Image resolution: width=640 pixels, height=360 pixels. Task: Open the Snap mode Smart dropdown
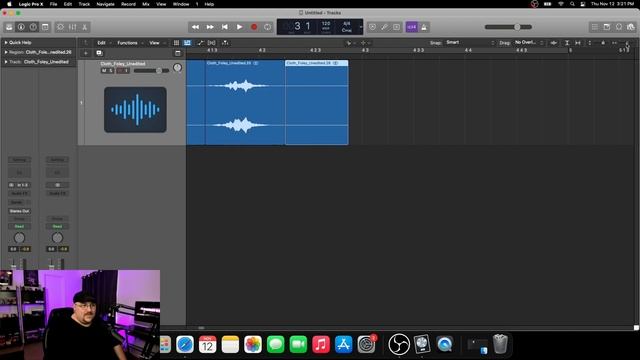(470, 42)
